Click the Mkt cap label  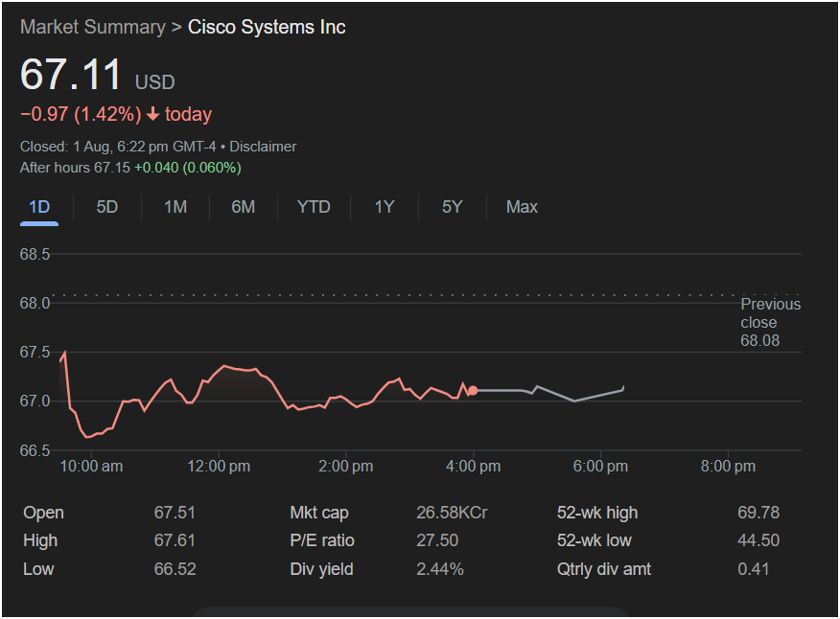coord(319,513)
